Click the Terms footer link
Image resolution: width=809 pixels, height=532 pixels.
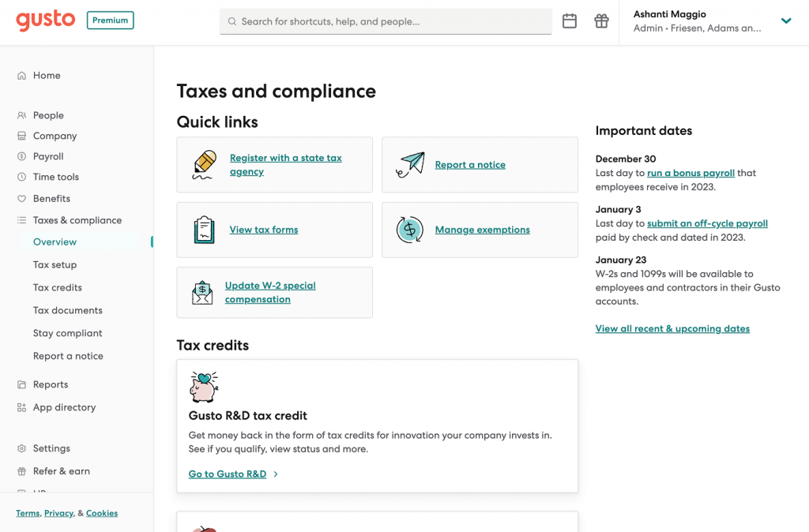(28, 513)
